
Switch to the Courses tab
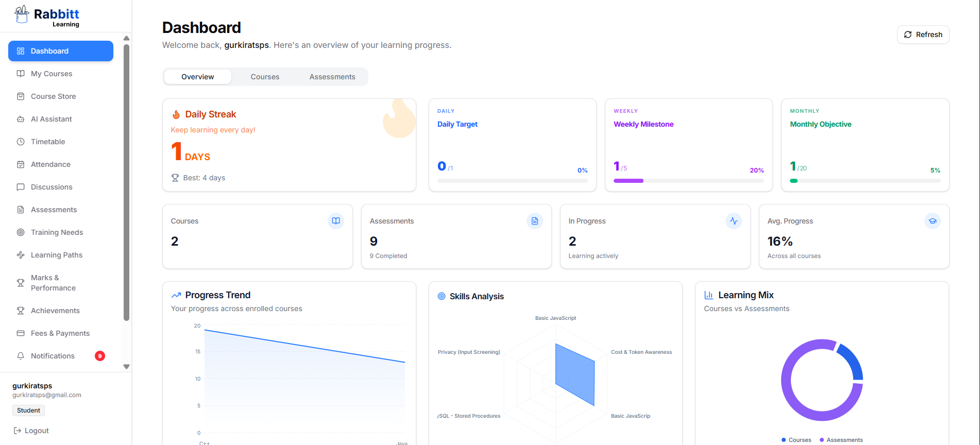click(265, 77)
